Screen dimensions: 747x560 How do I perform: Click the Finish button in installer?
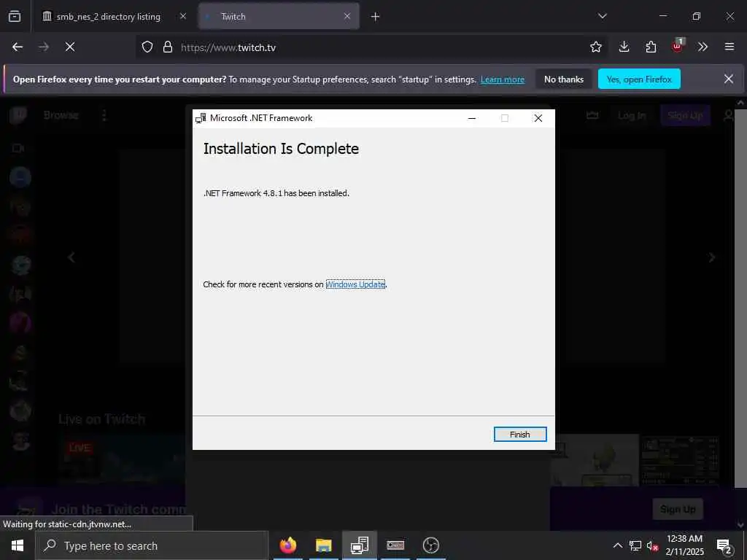click(519, 435)
